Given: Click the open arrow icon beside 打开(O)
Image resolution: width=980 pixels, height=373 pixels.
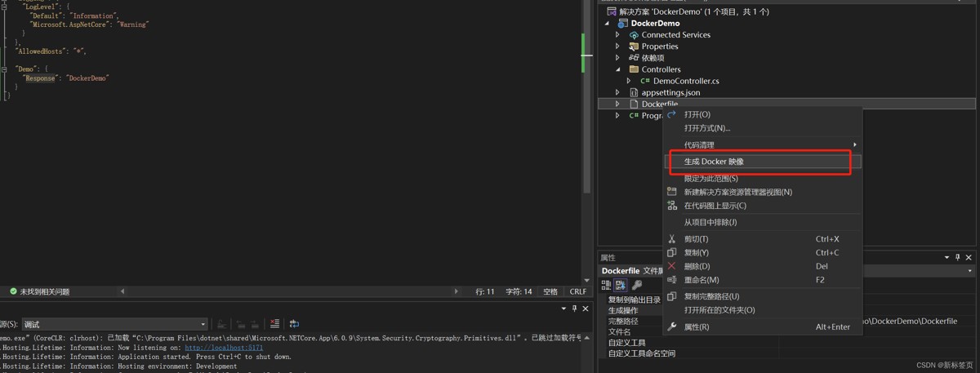Looking at the screenshot, I should tap(672, 114).
